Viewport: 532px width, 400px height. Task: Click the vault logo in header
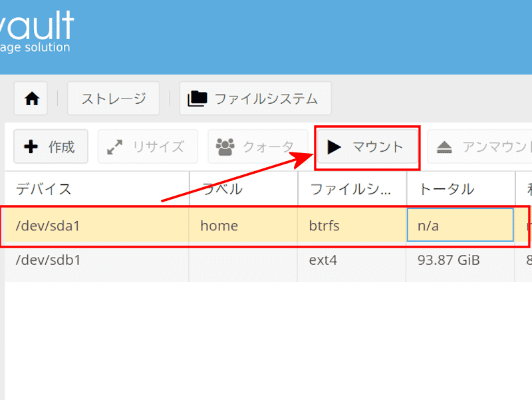point(36,31)
